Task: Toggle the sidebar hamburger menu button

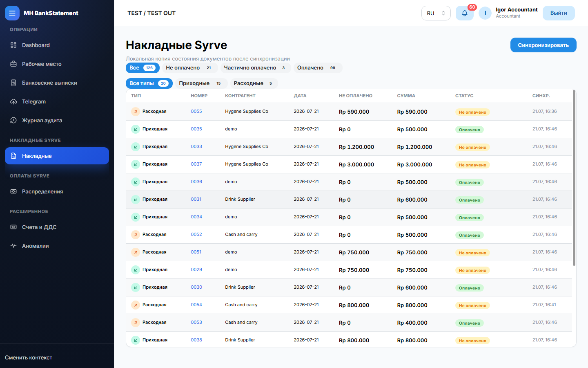Action: [x=12, y=13]
